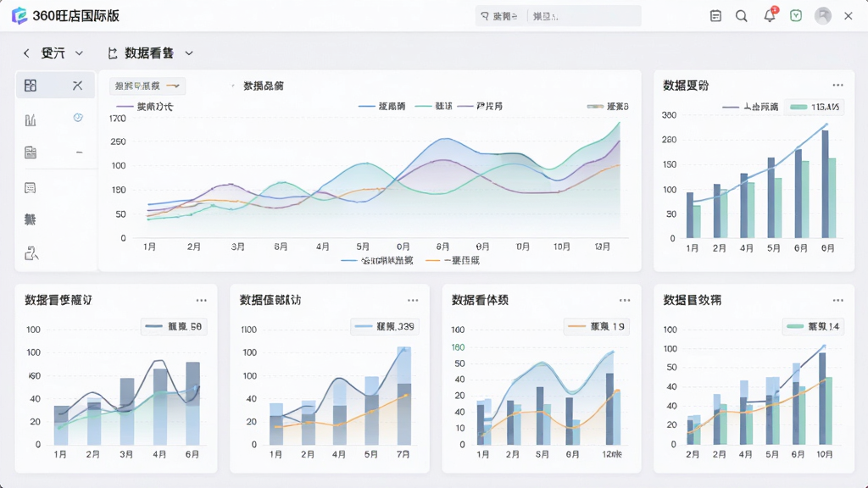Screen dimensions: 868x488
Task: Click the 7月 bar in the second bottom chart
Action: pos(404,396)
